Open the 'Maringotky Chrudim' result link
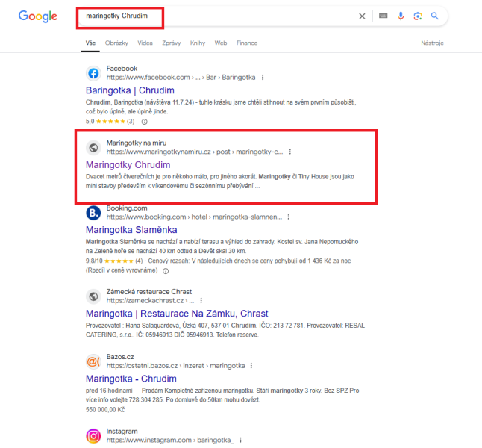The width and height of the screenshot is (482, 448). (128, 165)
